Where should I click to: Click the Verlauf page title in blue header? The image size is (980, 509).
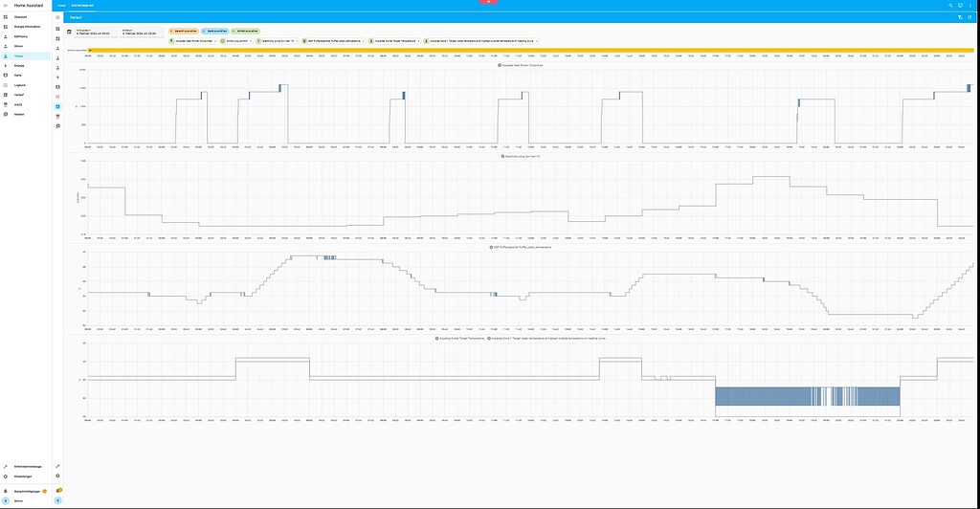pyautogui.click(x=76, y=17)
